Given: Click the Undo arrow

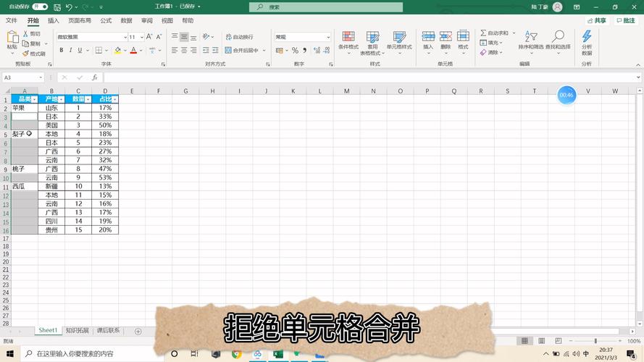Looking at the screenshot, I should 69,7.
